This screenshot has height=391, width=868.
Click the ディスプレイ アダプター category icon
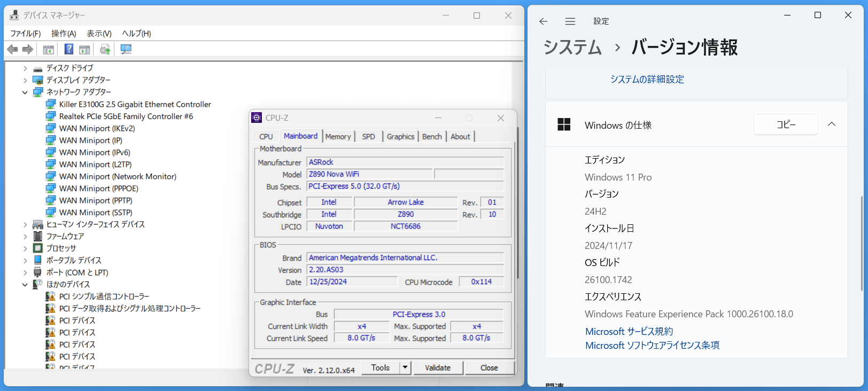click(38, 80)
